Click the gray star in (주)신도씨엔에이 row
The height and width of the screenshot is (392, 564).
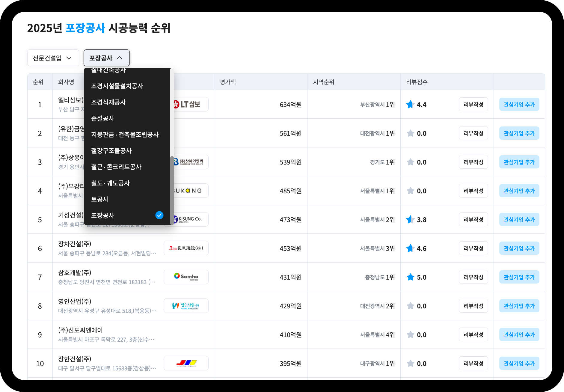point(410,334)
